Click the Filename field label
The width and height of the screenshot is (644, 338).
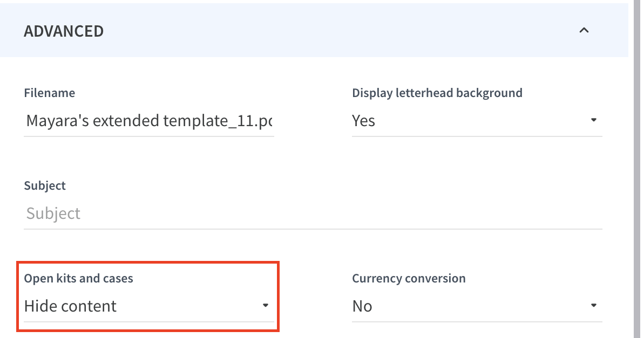tap(50, 93)
